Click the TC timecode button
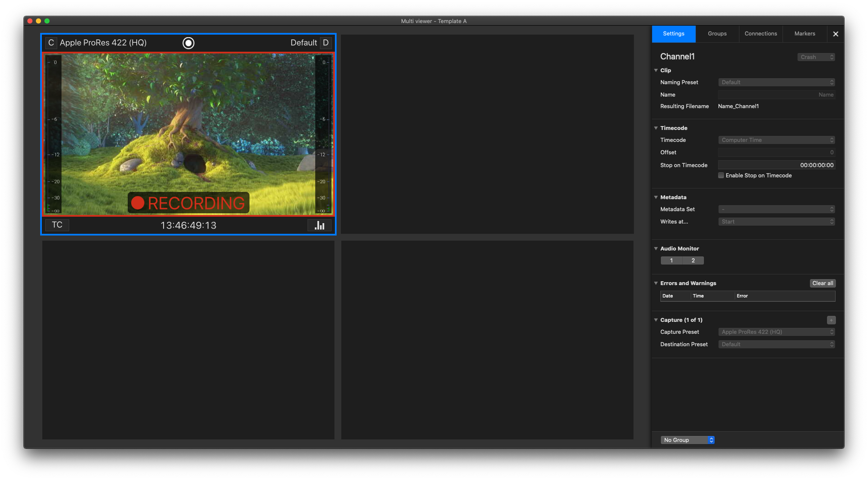The image size is (868, 480). click(x=57, y=225)
